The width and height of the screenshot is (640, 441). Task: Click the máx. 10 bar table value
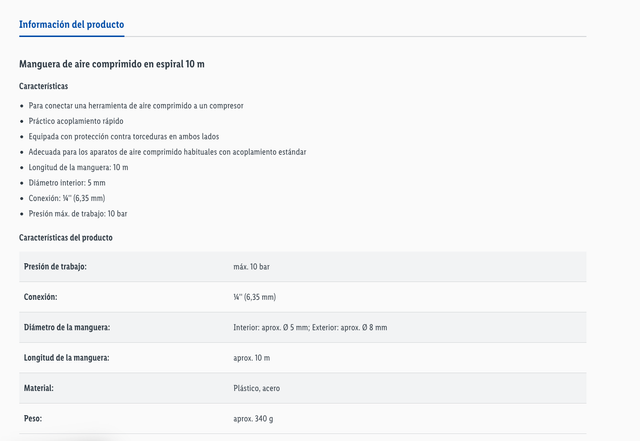tap(251, 267)
